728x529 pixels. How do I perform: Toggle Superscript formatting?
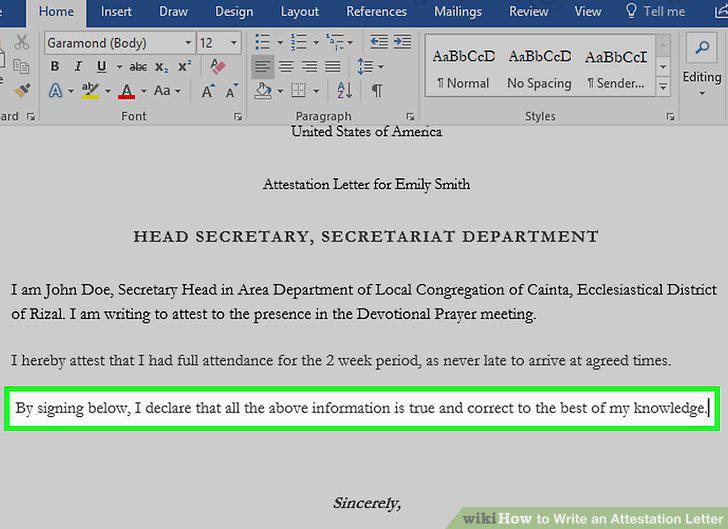(185, 66)
